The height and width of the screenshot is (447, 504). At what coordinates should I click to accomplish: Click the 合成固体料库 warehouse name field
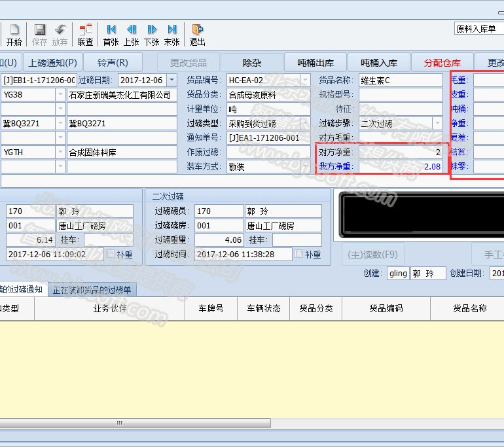point(122,152)
